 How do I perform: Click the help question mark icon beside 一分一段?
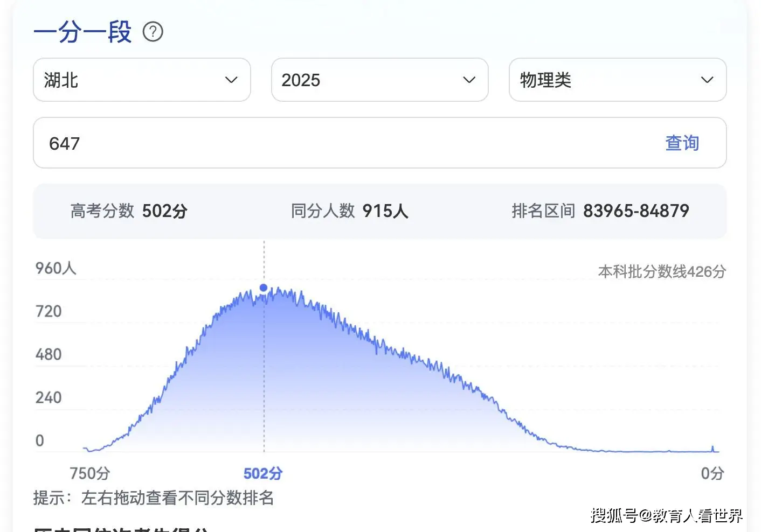click(153, 32)
